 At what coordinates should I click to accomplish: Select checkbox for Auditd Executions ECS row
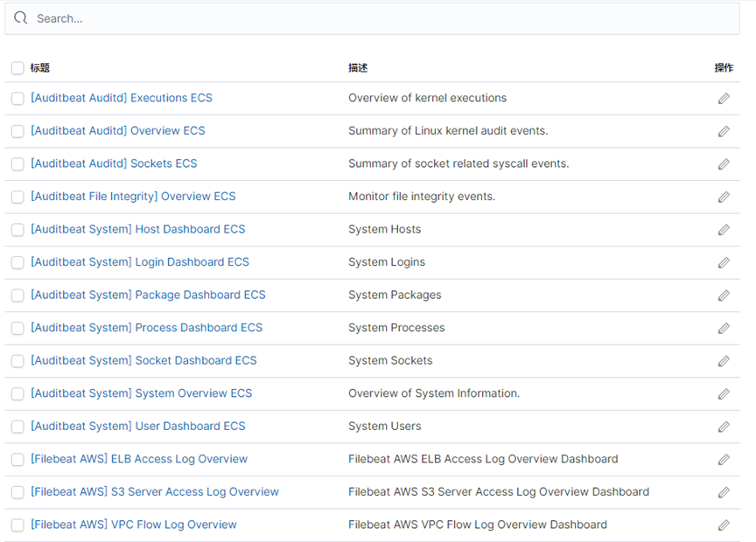tap(17, 98)
